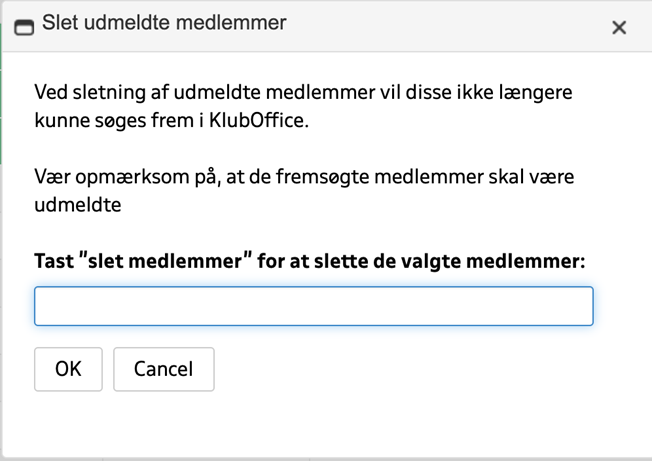Place the cursor in the empty input box
This screenshot has width=652, height=461.
click(x=314, y=306)
